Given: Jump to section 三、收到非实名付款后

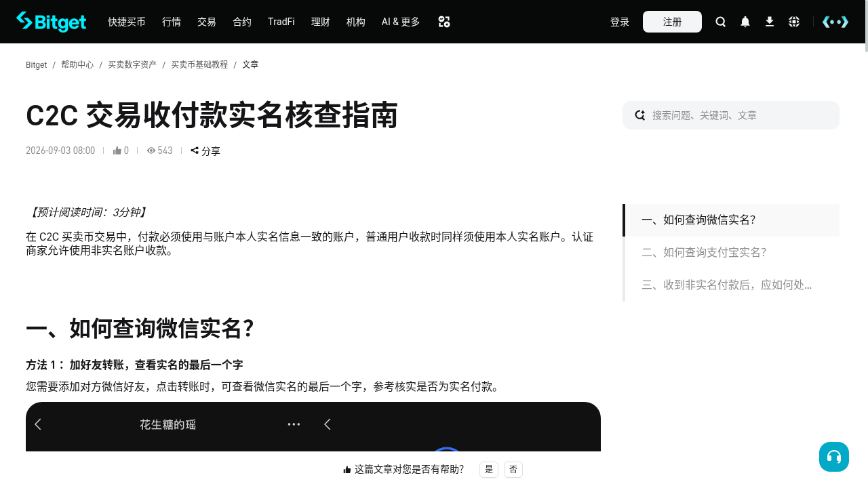Looking at the screenshot, I should (731, 285).
